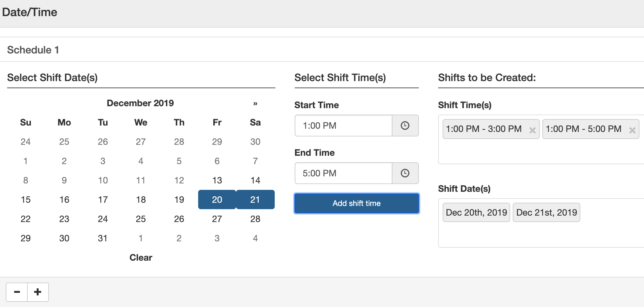Click the Start Time input field
Viewport: 644px width, 307px height.
click(343, 126)
